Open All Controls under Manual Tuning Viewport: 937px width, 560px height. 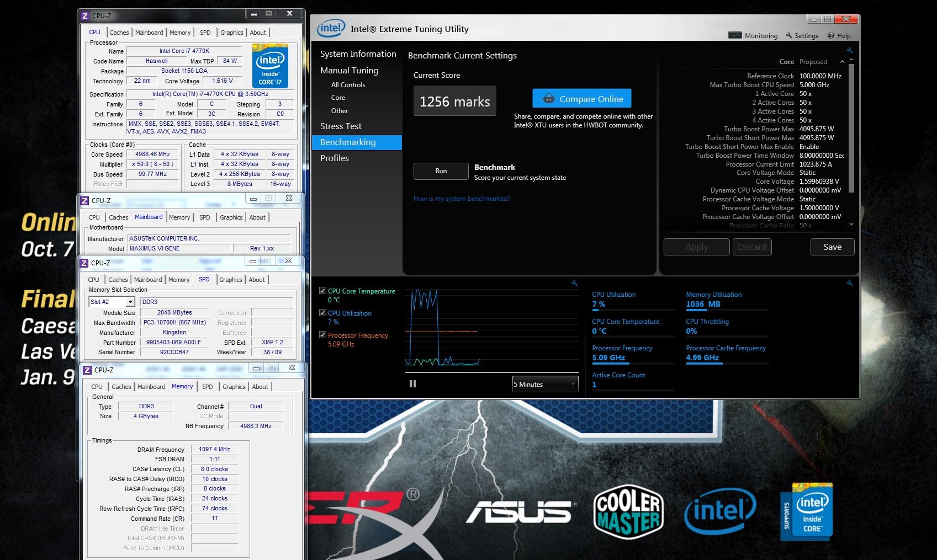pyautogui.click(x=348, y=85)
